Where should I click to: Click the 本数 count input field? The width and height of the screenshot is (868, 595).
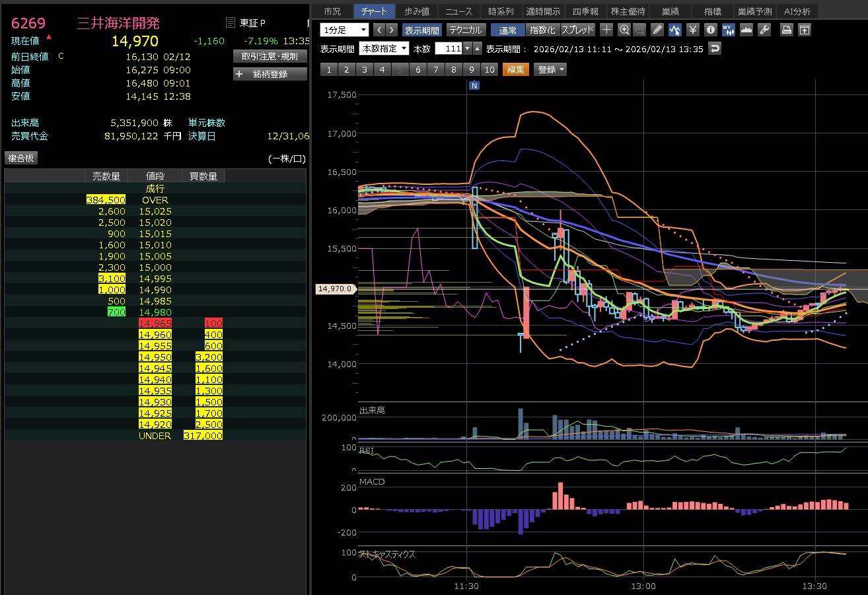(448, 49)
